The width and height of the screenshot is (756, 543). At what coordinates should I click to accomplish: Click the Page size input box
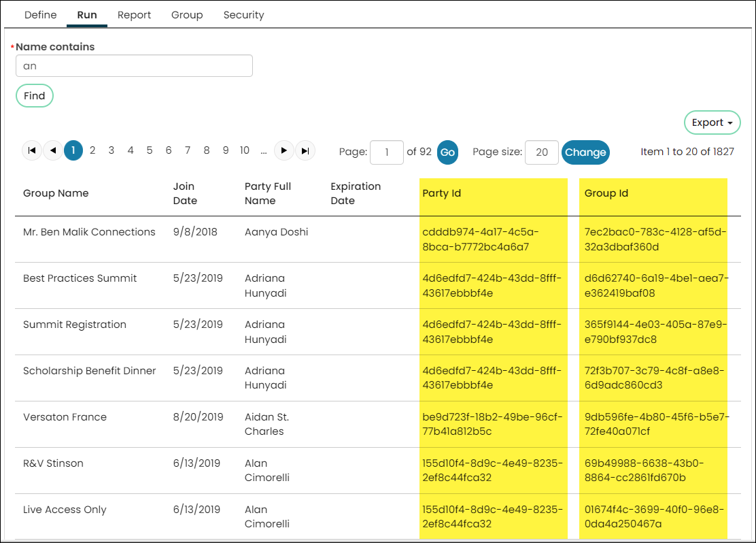[541, 152]
